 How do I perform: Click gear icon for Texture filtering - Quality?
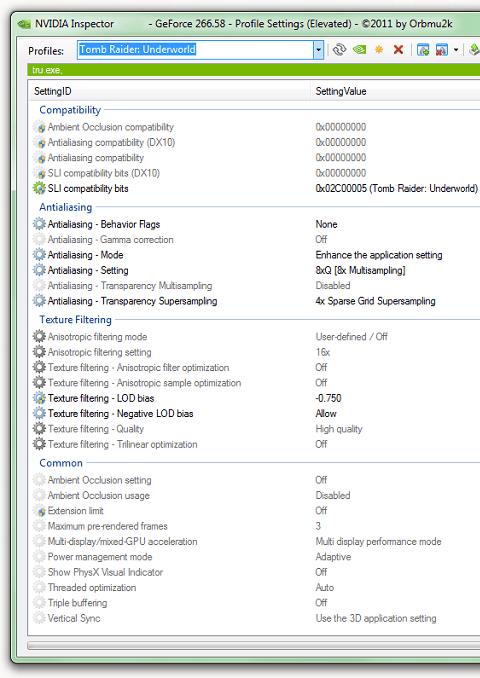point(39,429)
